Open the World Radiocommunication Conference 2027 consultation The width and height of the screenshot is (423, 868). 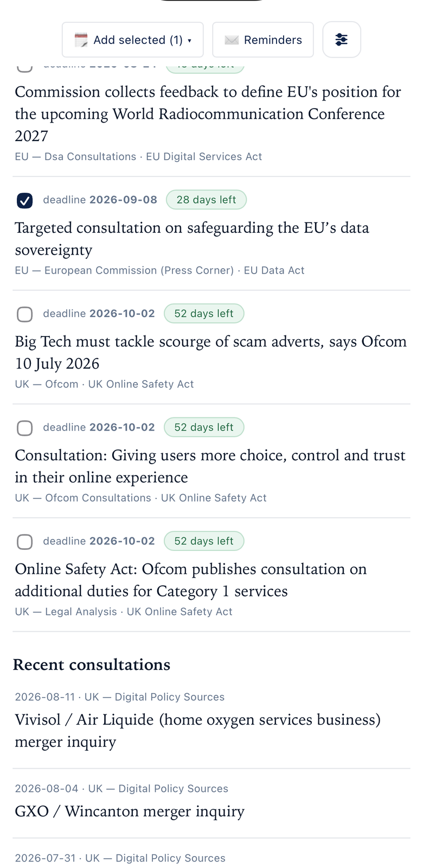tap(208, 114)
